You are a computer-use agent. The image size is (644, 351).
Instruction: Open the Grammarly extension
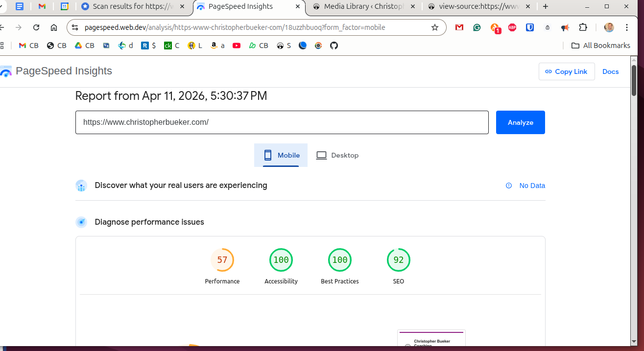[477, 27]
